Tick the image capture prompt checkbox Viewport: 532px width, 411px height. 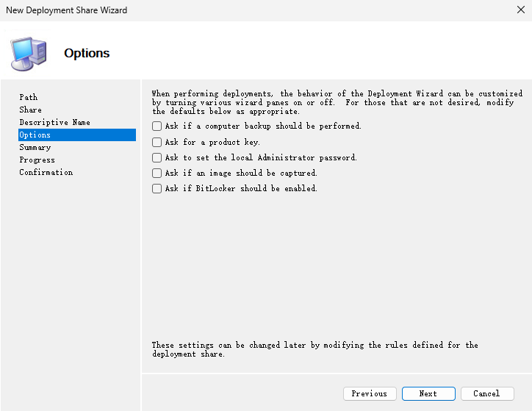pyautogui.click(x=157, y=173)
